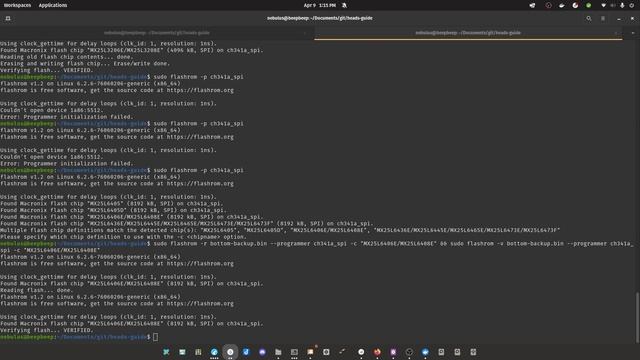Click the new tab icon in the terminal header
This screenshot has width=640, height=360.
click(8, 18)
